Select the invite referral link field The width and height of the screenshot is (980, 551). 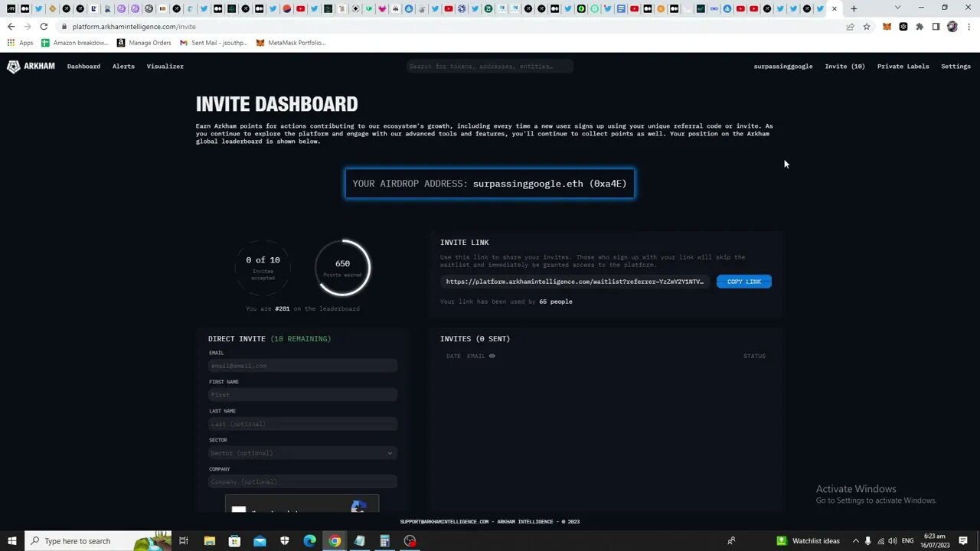(575, 282)
